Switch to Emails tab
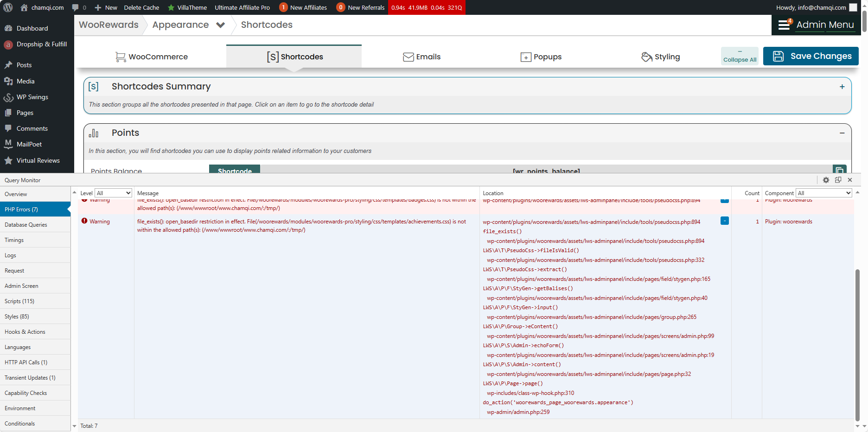This screenshot has height=432, width=868. 421,57
